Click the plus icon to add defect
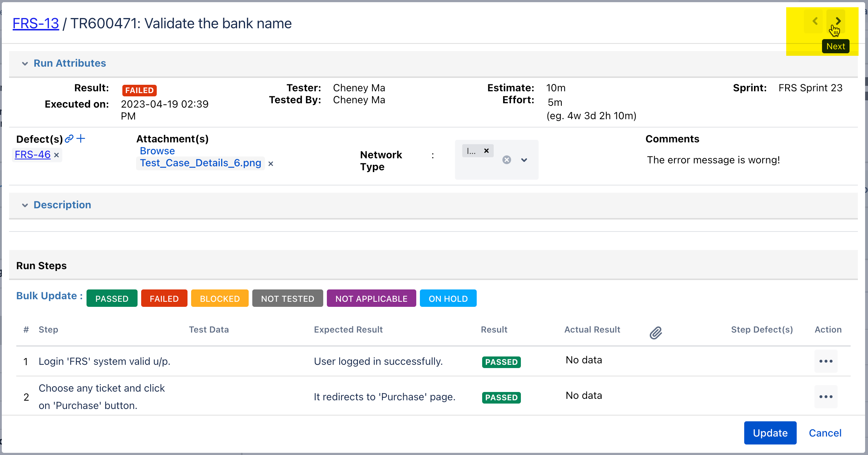Screen dimensions: 868x455 click(81, 138)
